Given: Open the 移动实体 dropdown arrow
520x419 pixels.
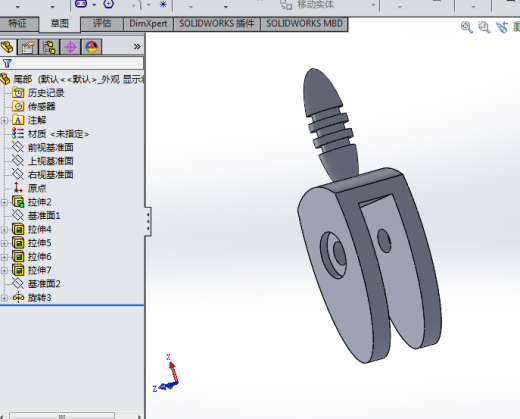Looking at the screenshot, I should tap(373, 5).
